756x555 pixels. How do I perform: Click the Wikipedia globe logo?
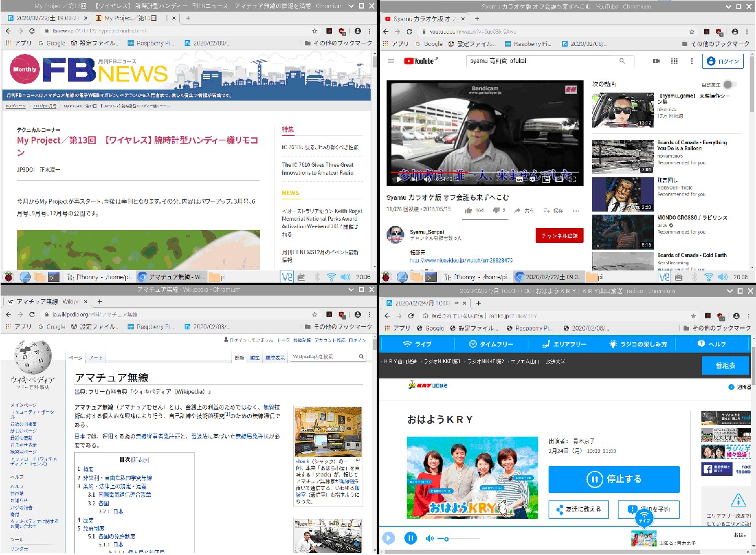[x=32, y=357]
